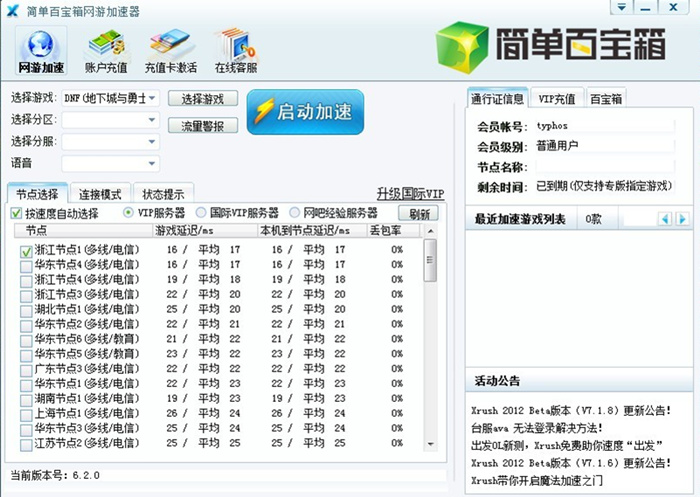This screenshot has height=497, width=700.
Task: Open the 在线客服 support icon
Action: [236, 50]
